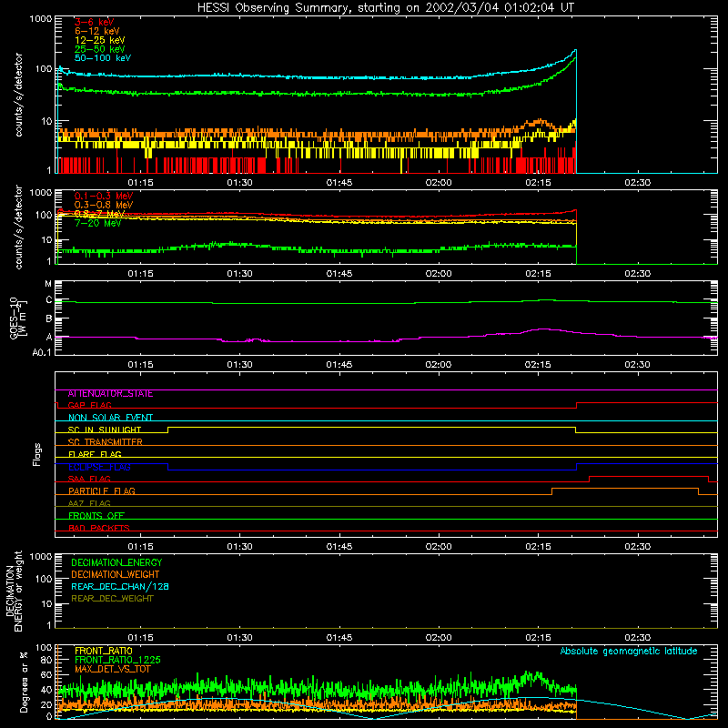Click the 12-25 keV legend label
Image resolution: width=728 pixels, height=728 pixels.
click(100, 40)
